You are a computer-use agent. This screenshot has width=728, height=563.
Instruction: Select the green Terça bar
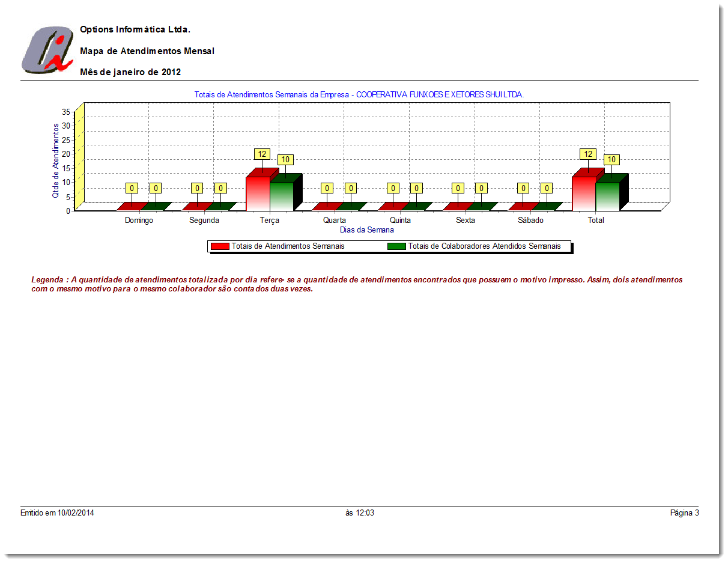[x=282, y=196]
